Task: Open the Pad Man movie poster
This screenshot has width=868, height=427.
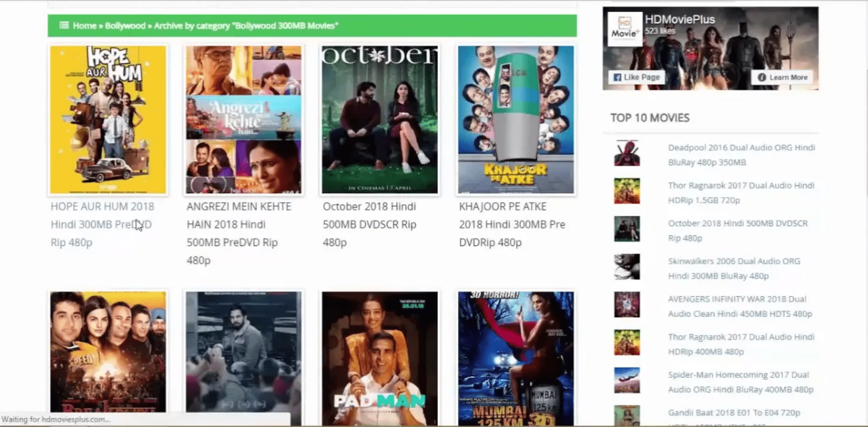Action: [x=380, y=359]
